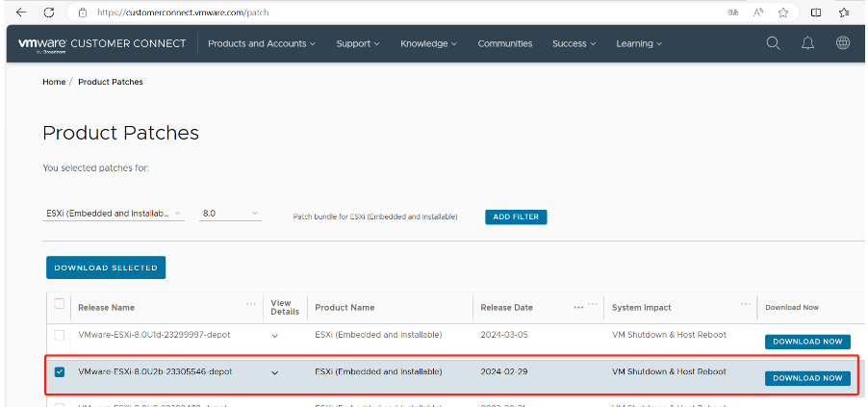Screen dimensions: 868x407
Task: Activate the read aloud icon
Action: tap(758, 13)
